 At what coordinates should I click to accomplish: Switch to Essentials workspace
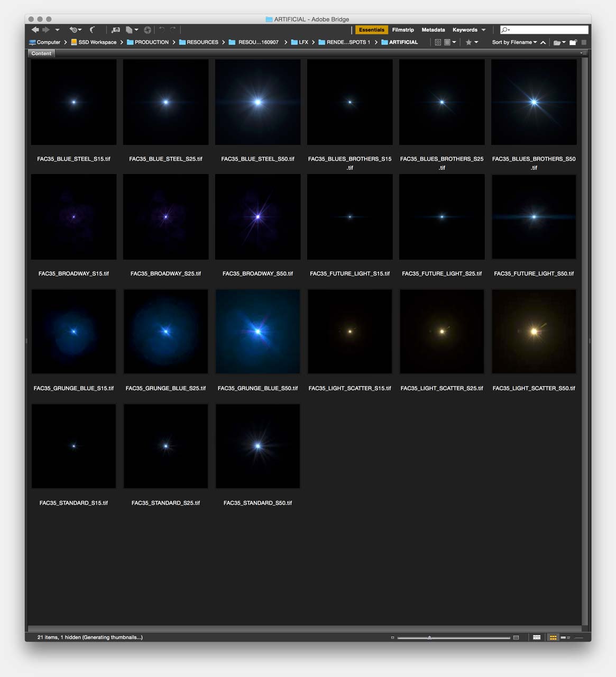pos(372,30)
